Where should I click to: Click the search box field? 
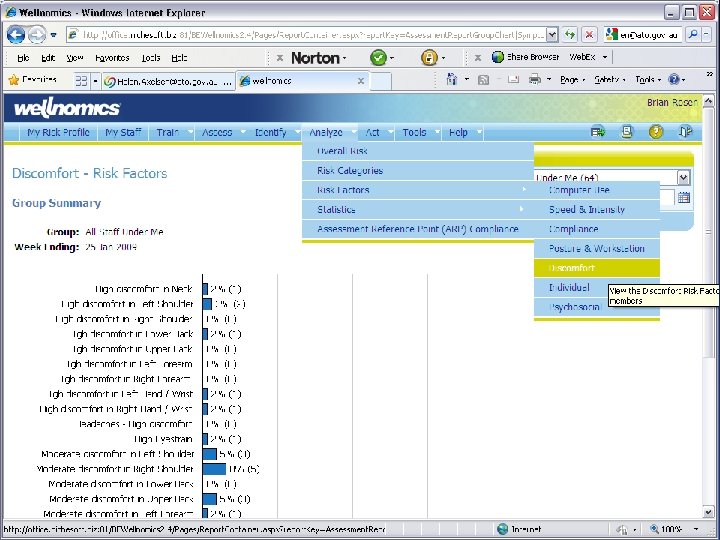643,34
